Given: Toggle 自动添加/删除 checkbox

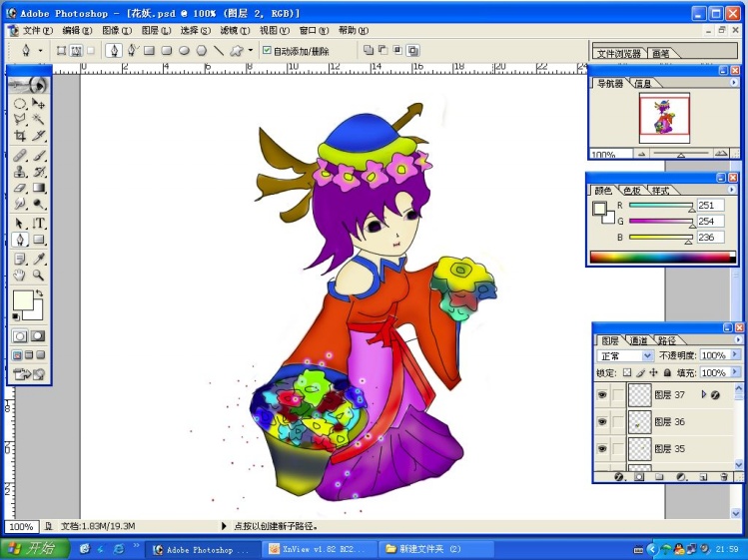Looking at the screenshot, I should tap(268, 50).
